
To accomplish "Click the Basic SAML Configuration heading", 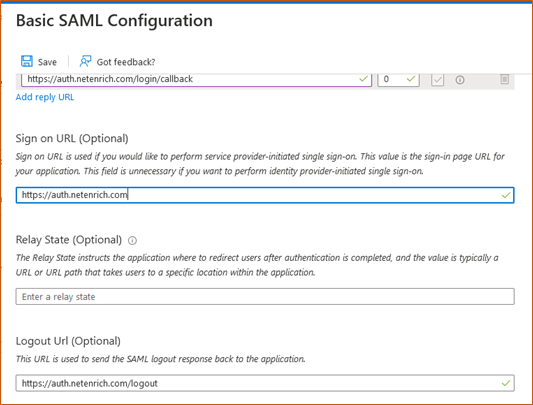I will [114, 21].
